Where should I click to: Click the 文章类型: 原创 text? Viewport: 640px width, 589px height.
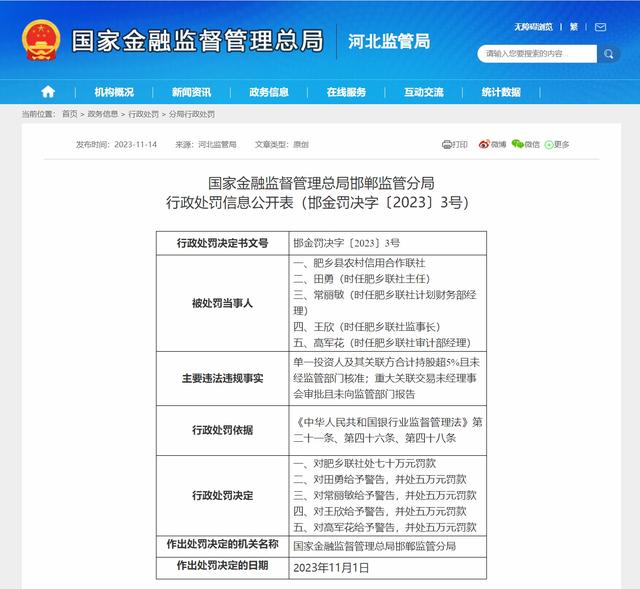[x=282, y=144]
